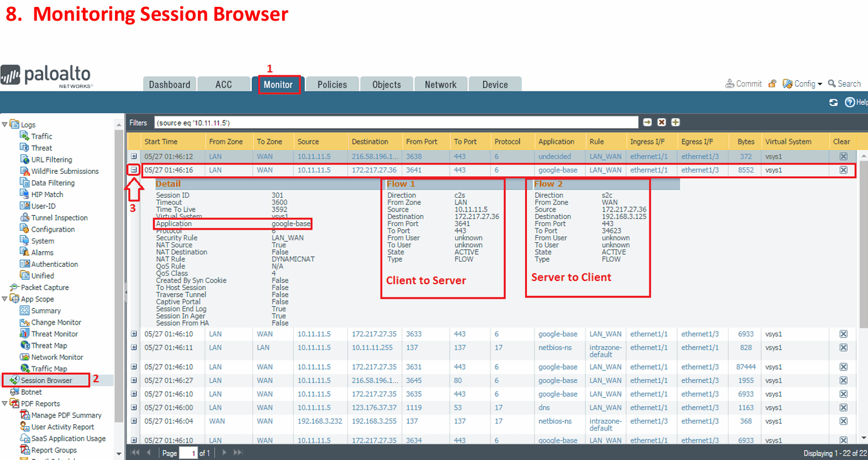Open the Traffic logs
The image size is (868, 460).
point(41,136)
